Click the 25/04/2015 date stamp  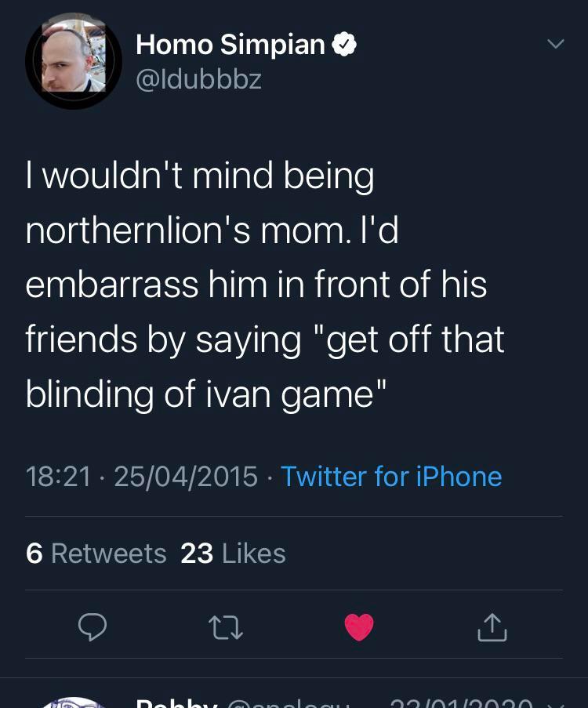[x=186, y=477]
